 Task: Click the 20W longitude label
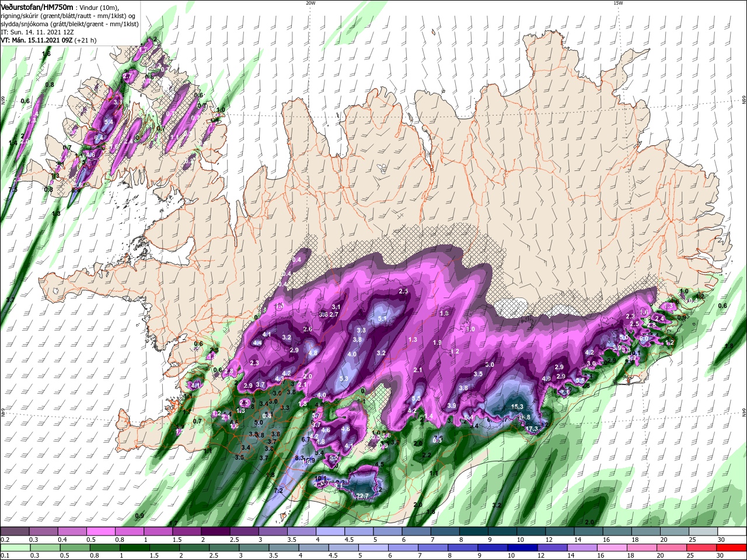click(310, 3)
